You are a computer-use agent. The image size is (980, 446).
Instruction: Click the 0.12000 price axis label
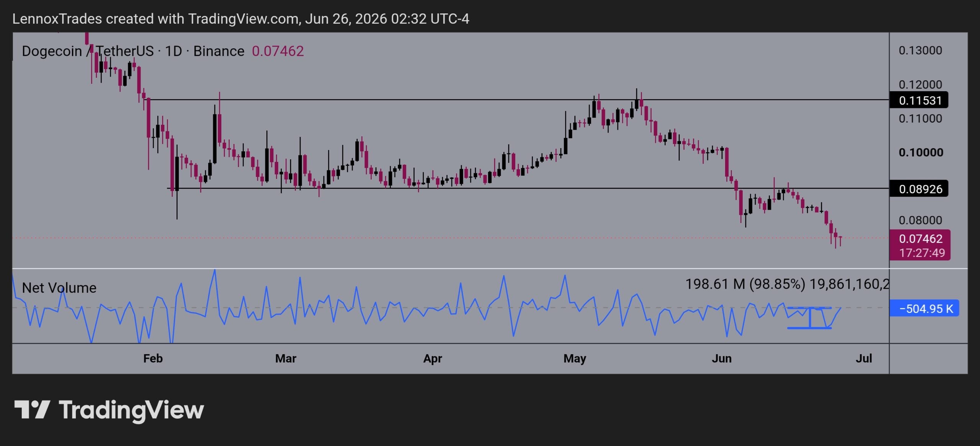point(920,84)
